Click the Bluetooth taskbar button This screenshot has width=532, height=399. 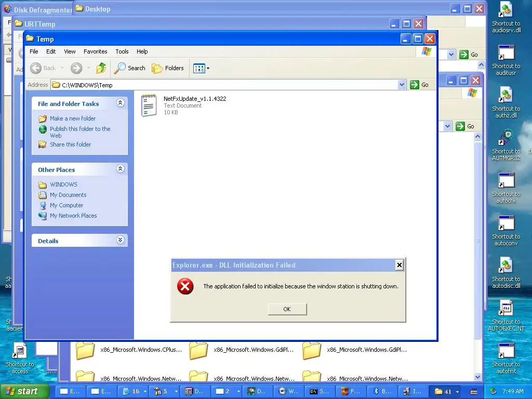point(382,392)
